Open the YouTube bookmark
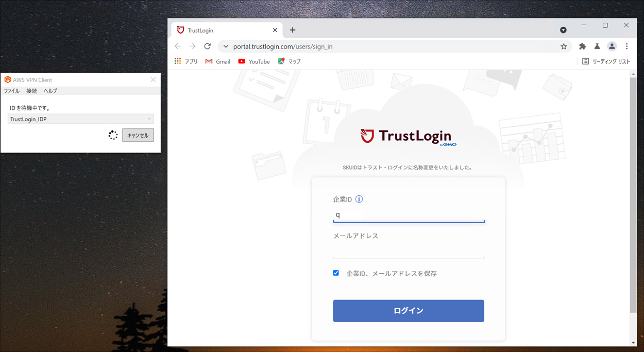Screen dimensions: 644x352 (254, 61)
